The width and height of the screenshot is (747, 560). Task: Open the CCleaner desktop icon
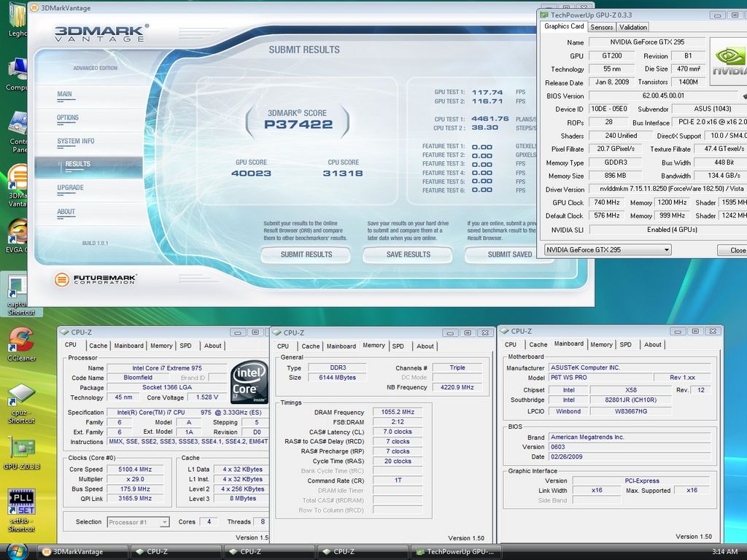coord(21,344)
